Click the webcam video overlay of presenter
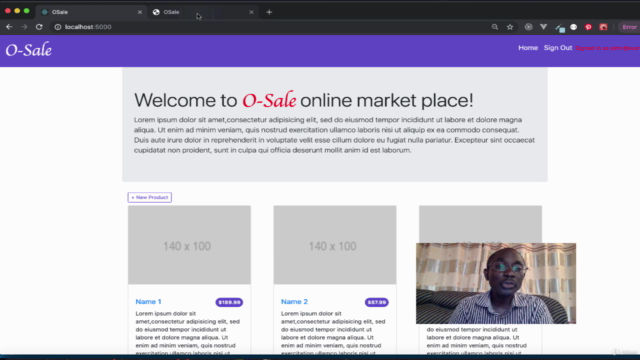The image size is (640, 360). [x=496, y=283]
